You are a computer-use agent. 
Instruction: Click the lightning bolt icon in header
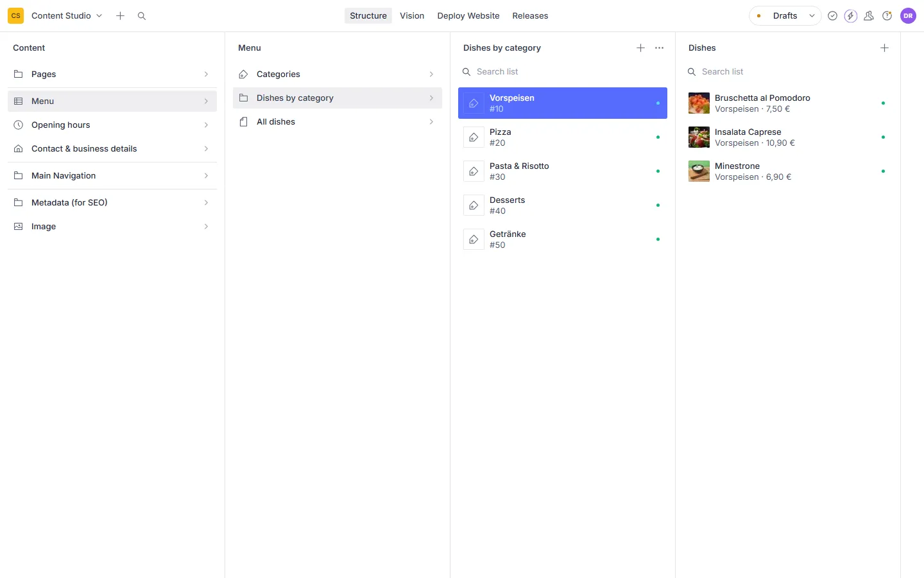pos(851,16)
